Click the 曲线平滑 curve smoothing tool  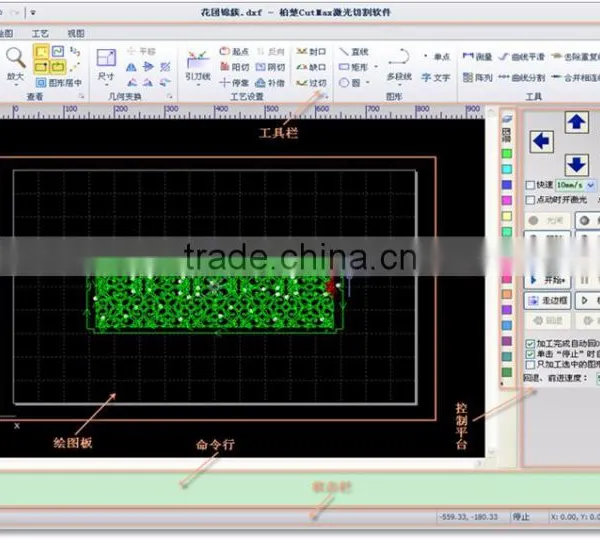tap(521, 57)
